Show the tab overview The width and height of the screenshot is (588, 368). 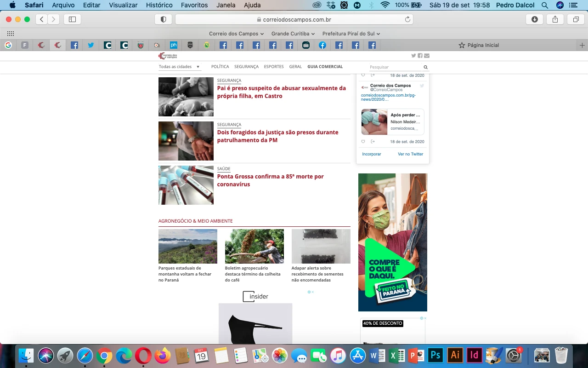pos(576,19)
